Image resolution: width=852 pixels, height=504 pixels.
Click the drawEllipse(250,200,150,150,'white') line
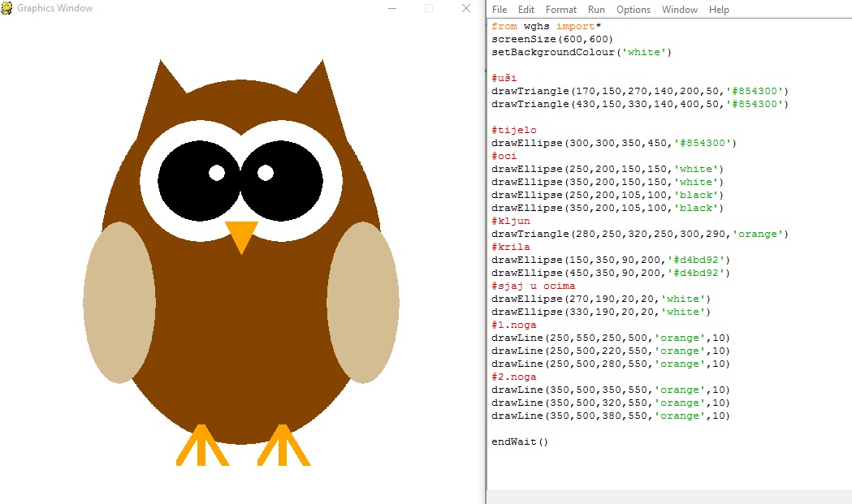(x=608, y=169)
